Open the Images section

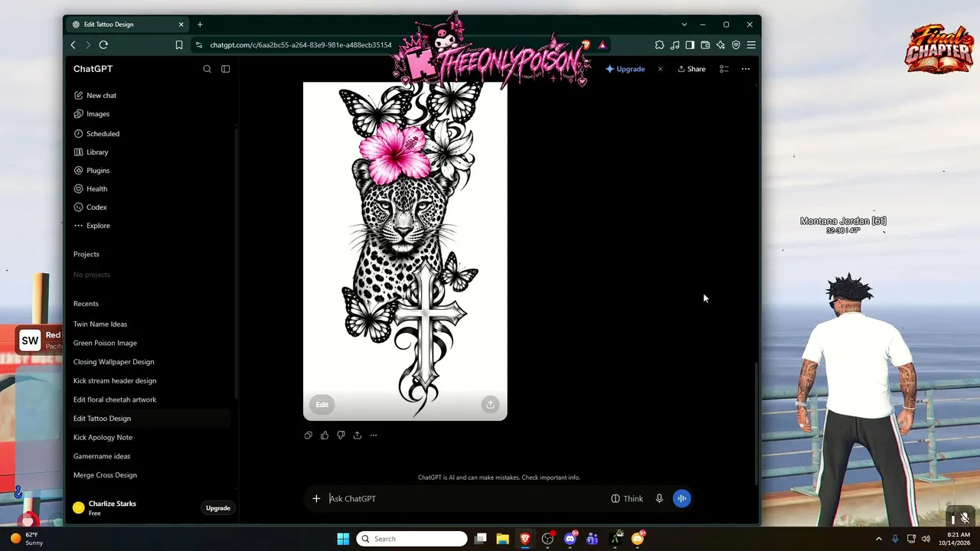coord(92,114)
